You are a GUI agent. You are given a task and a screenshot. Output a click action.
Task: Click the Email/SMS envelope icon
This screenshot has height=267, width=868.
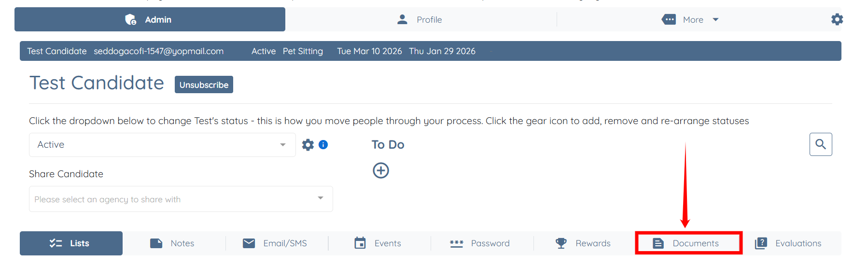249,243
